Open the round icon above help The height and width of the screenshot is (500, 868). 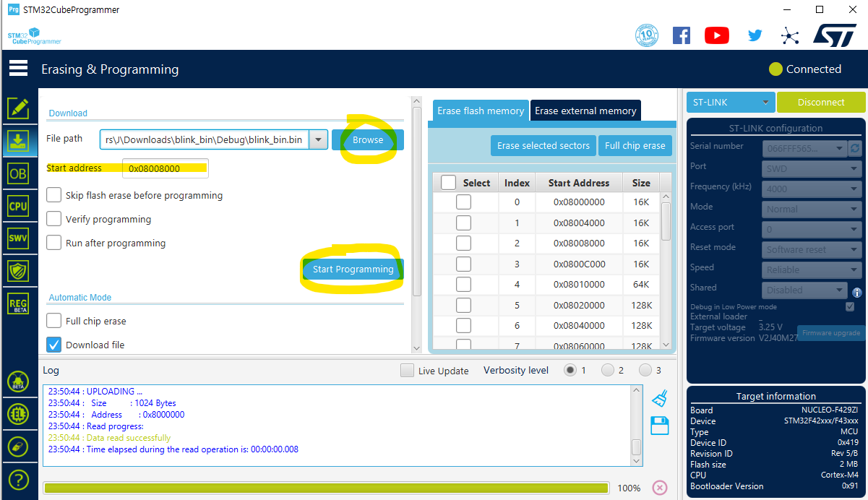coord(18,447)
